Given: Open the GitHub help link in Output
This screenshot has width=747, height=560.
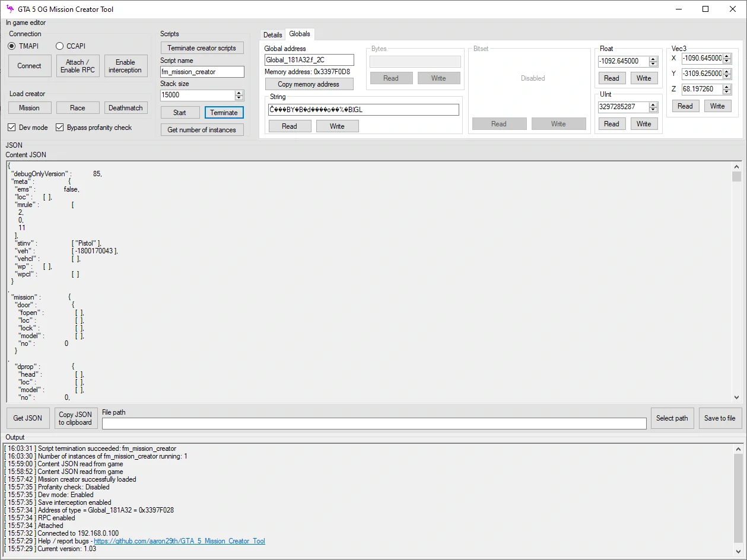Looking at the screenshot, I should [x=179, y=541].
